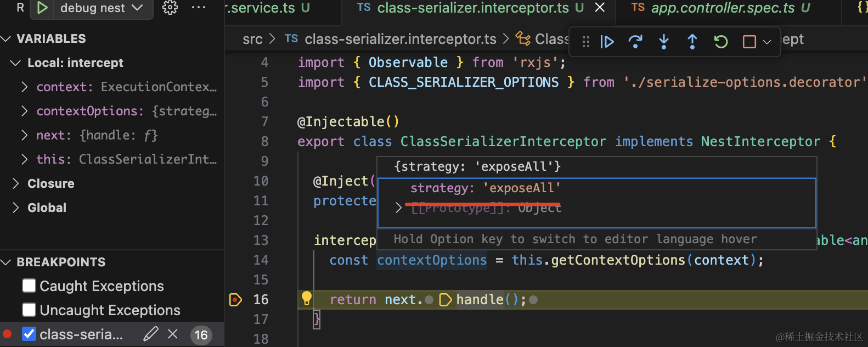Enable the Uncaught Exceptions checkbox
868x347 pixels.
click(29, 310)
